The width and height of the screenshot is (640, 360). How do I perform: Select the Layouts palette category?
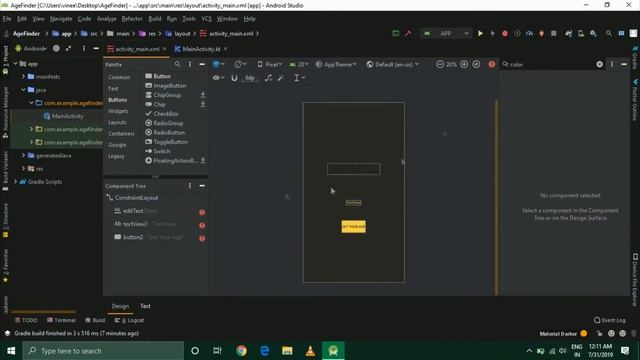point(117,122)
